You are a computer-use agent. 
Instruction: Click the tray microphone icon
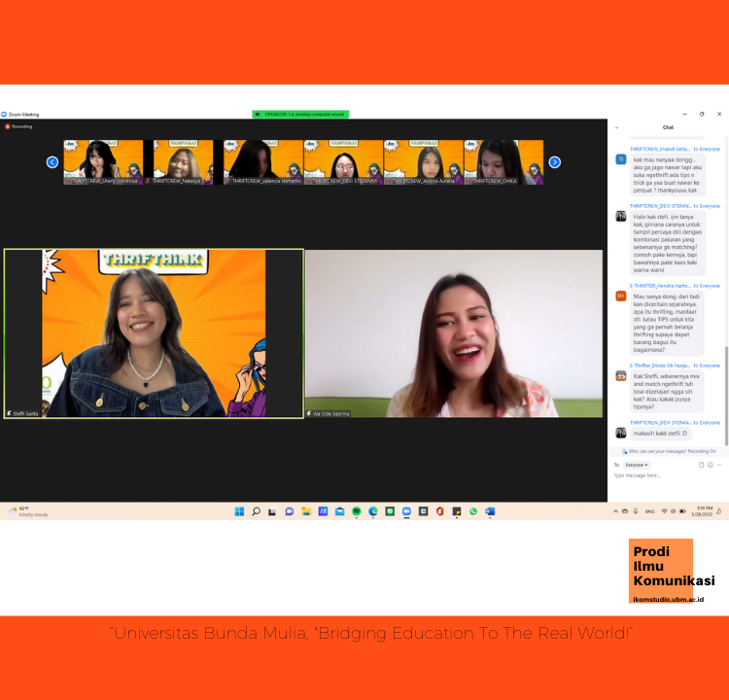pyautogui.click(x=636, y=511)
